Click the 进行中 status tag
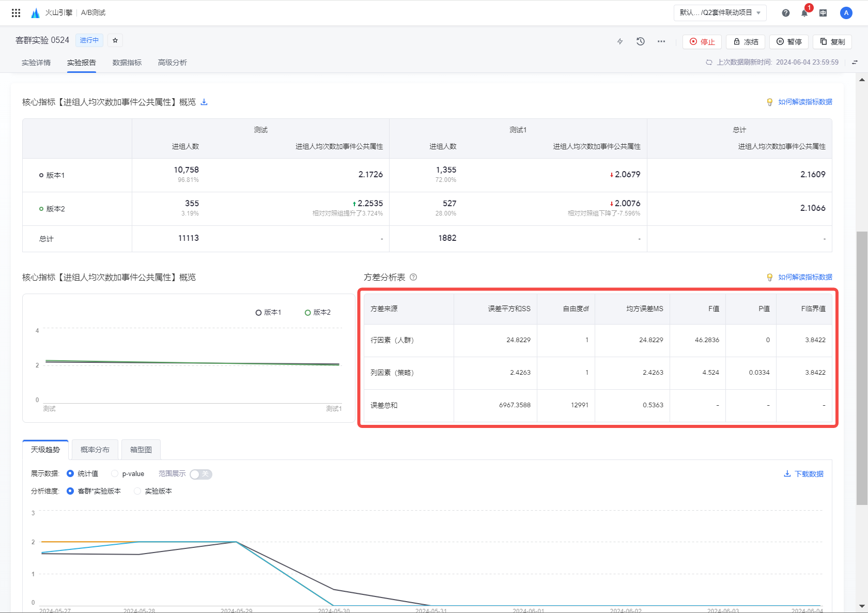The image size is (868, 613). [89, 40]
